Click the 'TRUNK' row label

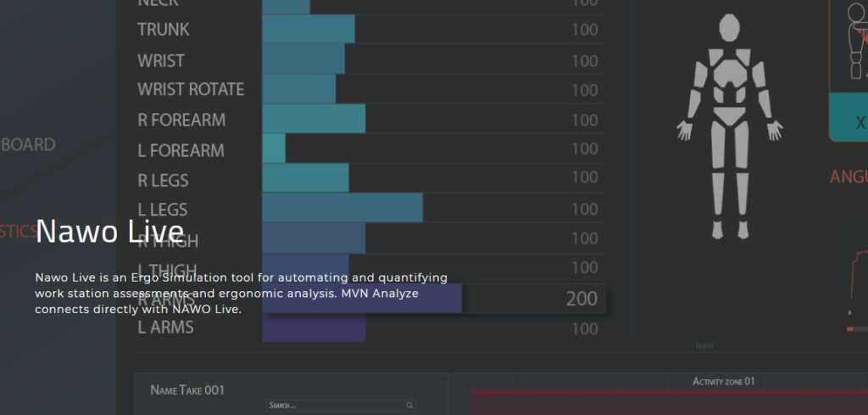(x=164, y=30)
